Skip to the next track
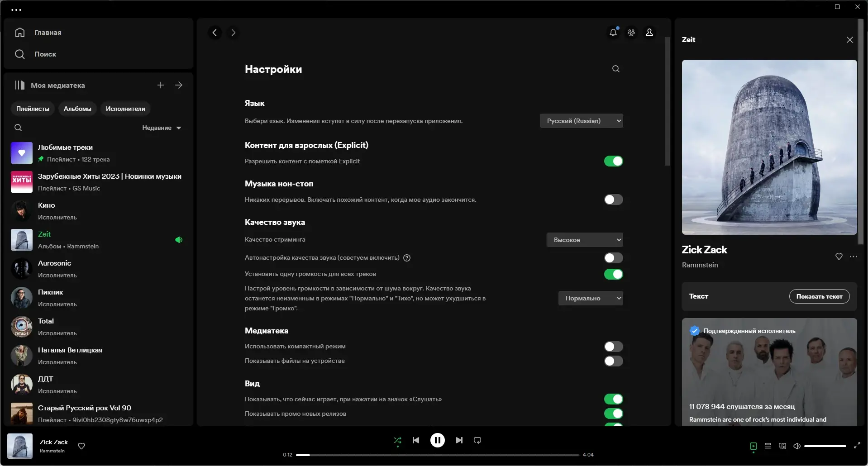 click(459, 440)
